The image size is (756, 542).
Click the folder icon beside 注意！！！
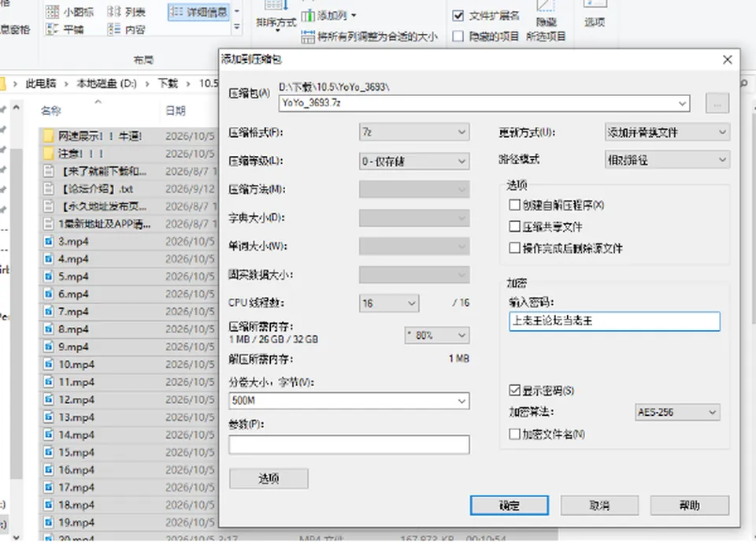pyautogui.click(x=48, y=154)
